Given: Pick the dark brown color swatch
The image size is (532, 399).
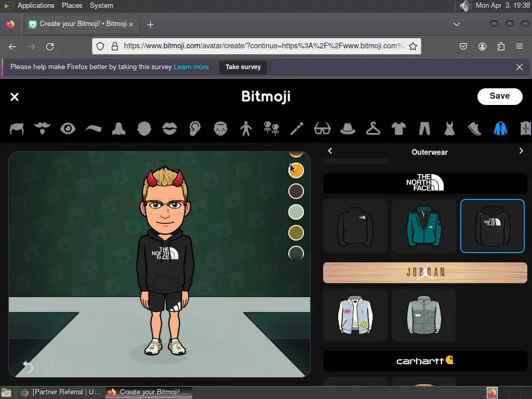Looking at the screenshot, I should pyautogui.click(x=296, y=191).
